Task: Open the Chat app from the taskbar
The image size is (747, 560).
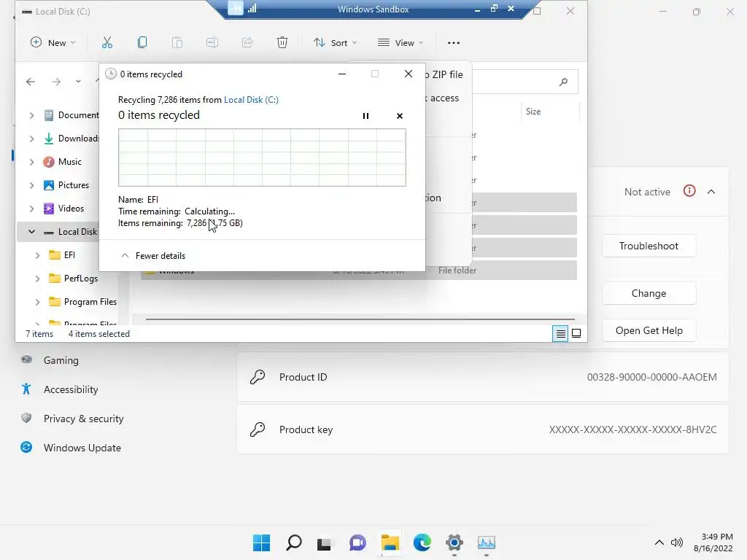Action: [357, 542]
